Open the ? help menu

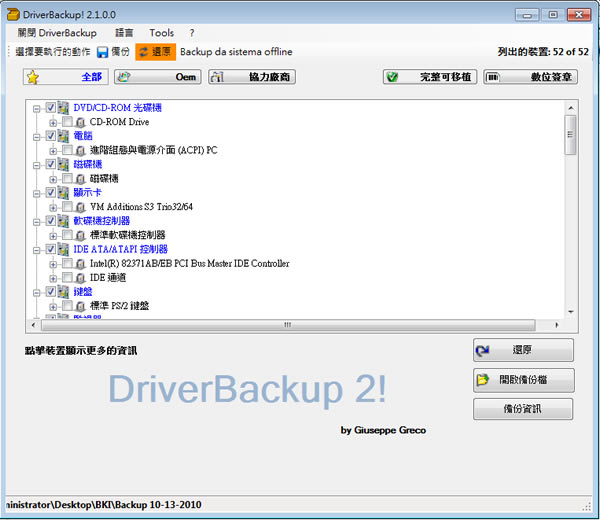pos(192,33)
